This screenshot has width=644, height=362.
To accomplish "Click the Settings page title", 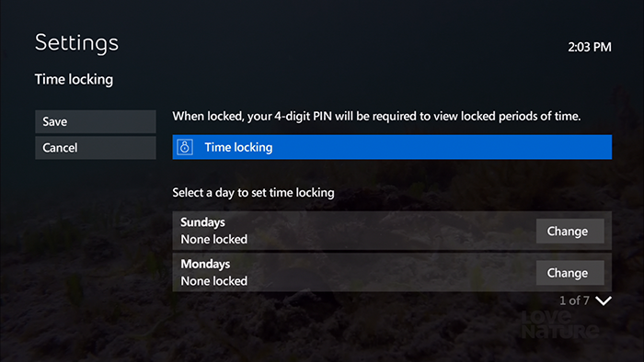I will point(76,43).
